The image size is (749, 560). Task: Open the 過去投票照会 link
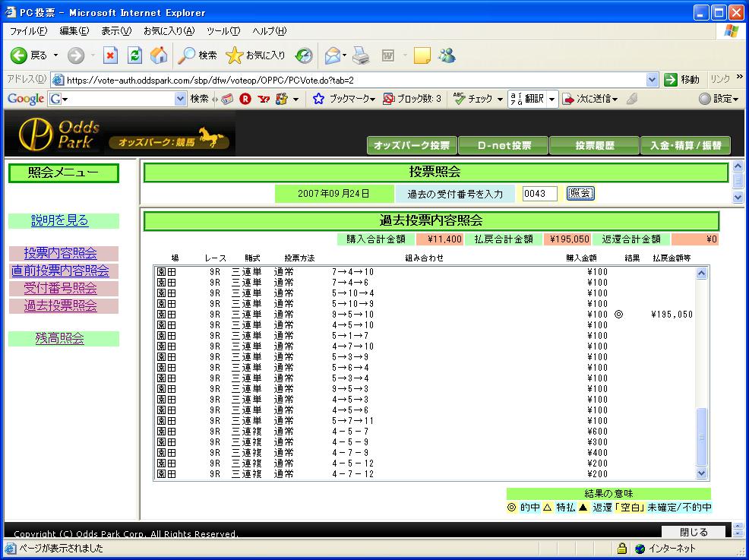pos(61,305)
